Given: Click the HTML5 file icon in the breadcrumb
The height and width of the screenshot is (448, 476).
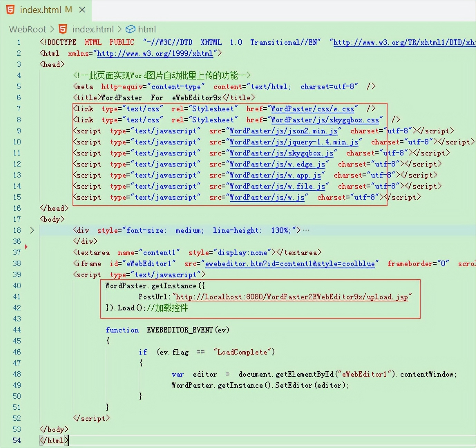Looking at the screenshot, I should [63, 29].
